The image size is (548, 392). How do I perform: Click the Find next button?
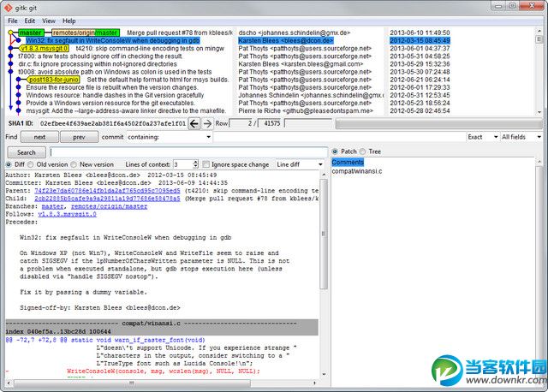[x=39, y=137]
